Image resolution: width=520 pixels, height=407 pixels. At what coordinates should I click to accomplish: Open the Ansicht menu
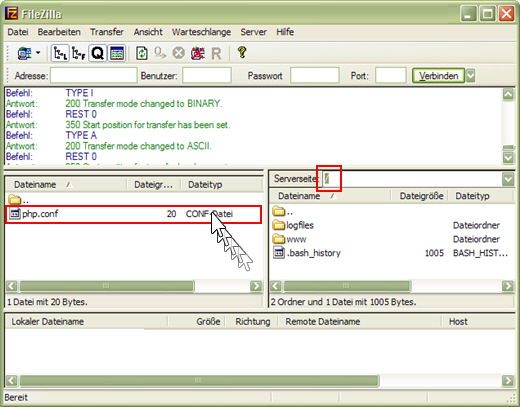coord(148,32)
